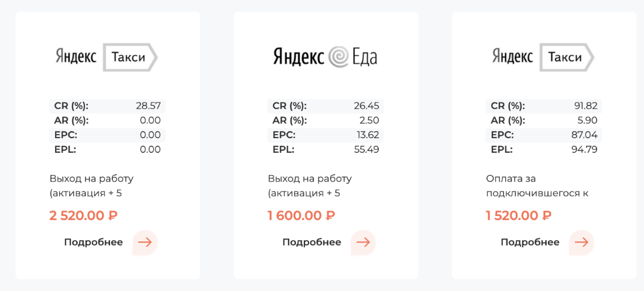The width and height of the screenshot is (644, 291).
Task: Select the 2 520.00 ₽ price
Action: pos(84,215)
